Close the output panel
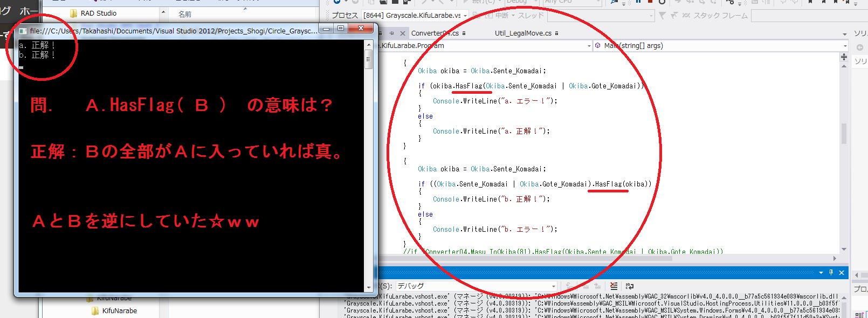868x318 pixels. click(841, 273)
